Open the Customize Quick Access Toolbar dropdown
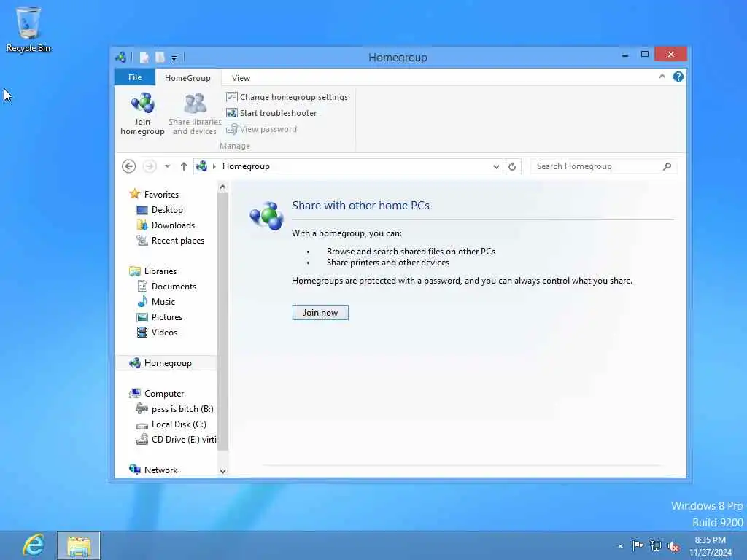 [x=174, y=58]
